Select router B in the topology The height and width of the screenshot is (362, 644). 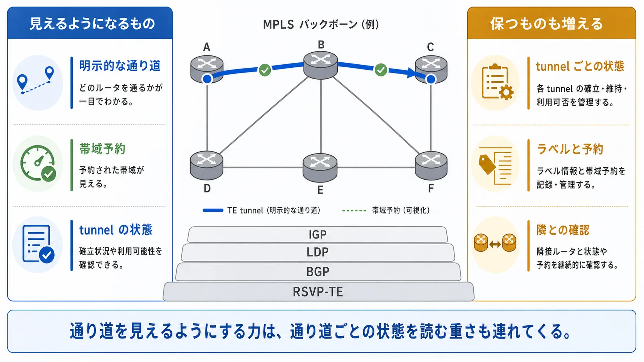(320, 65)
